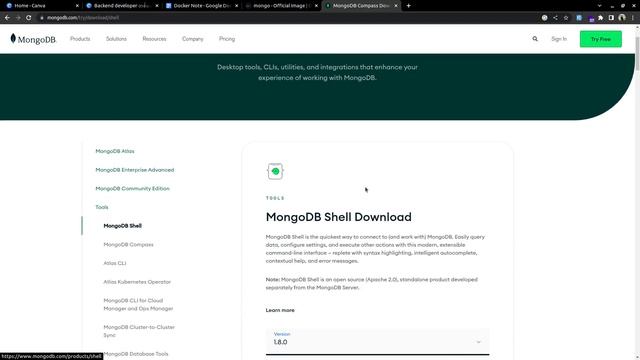Click the Version dropdown chevron arrow
The width and height of the screenshot is (640, 360).
pos(478,342)
